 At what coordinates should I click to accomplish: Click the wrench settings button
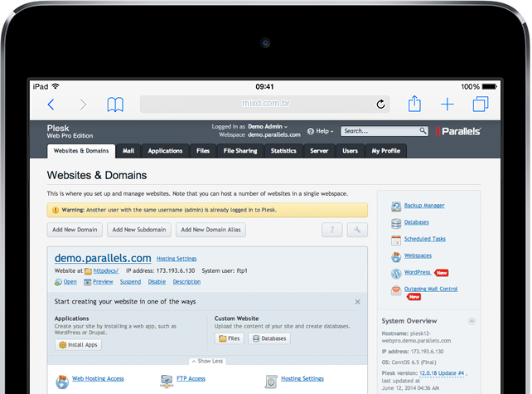(x=357, y=230)
